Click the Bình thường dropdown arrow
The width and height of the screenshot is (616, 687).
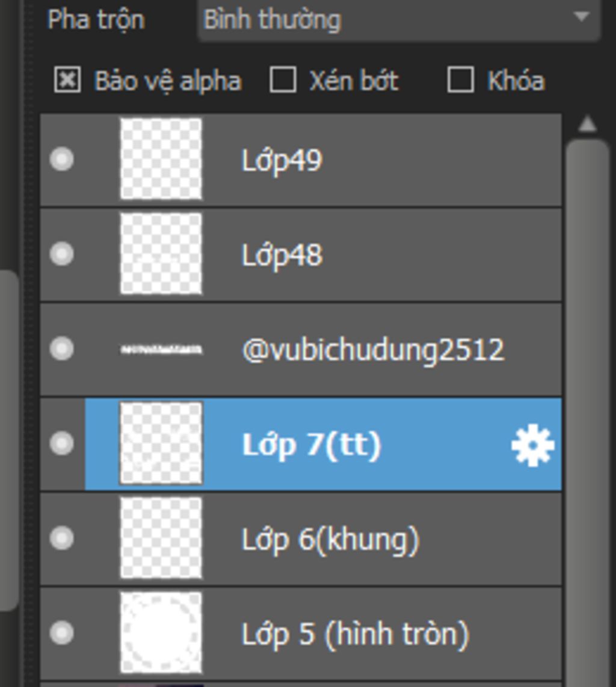[581, 17]
